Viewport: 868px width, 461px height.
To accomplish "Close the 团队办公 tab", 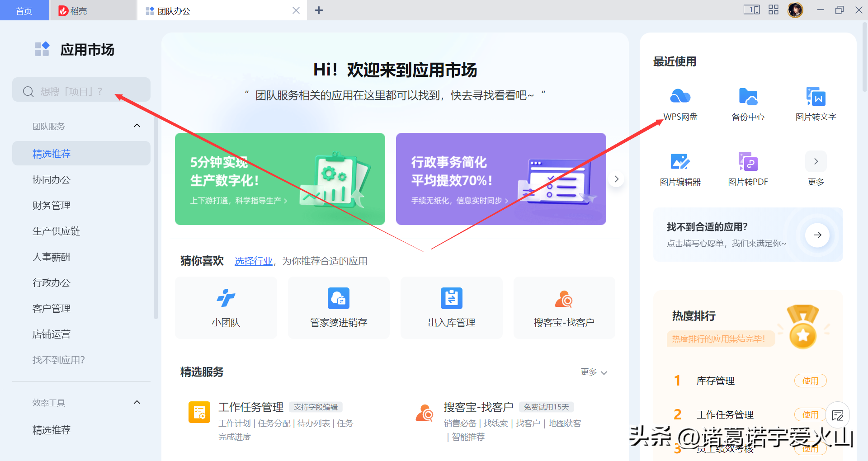I will 296,10.
